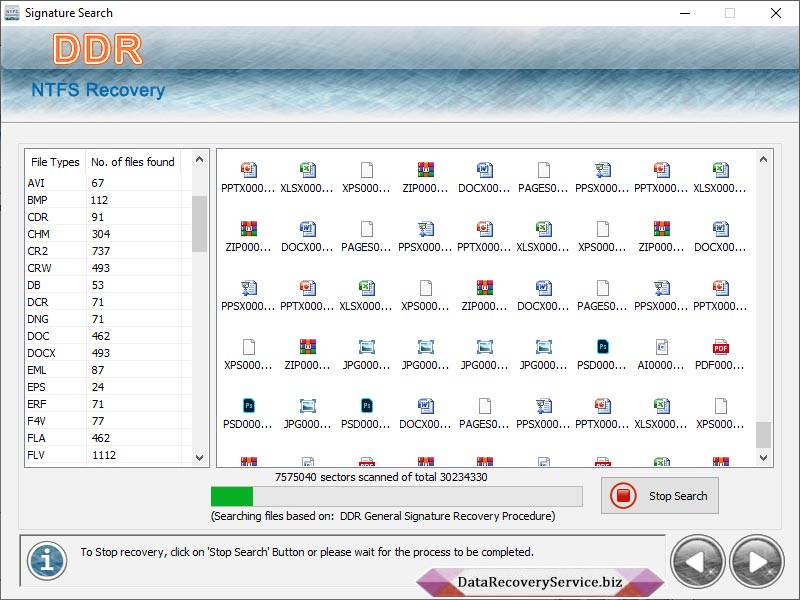The image size is (800, 600).
Task: Select the PDF000 recovered file icon
Action: pyautogui.click(x=720, y=347)
